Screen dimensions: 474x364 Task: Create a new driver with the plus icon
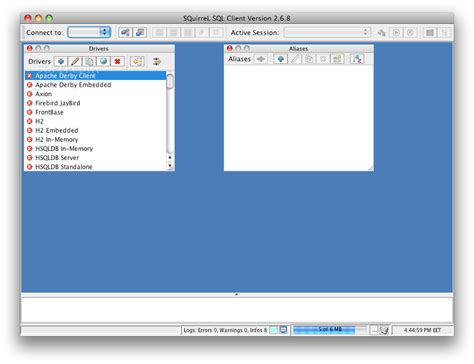tap(61, 61)
